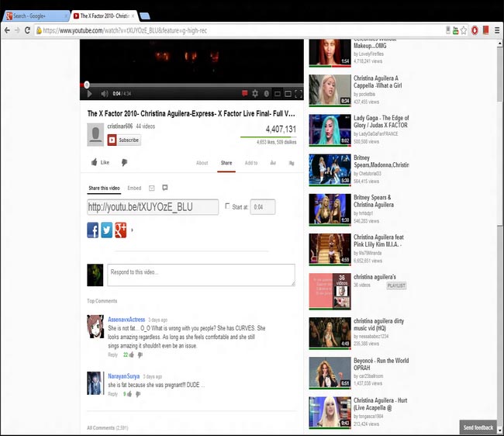Toggle video annotations red speech icon
504x436 pixels.
click(x=244, y=94)
